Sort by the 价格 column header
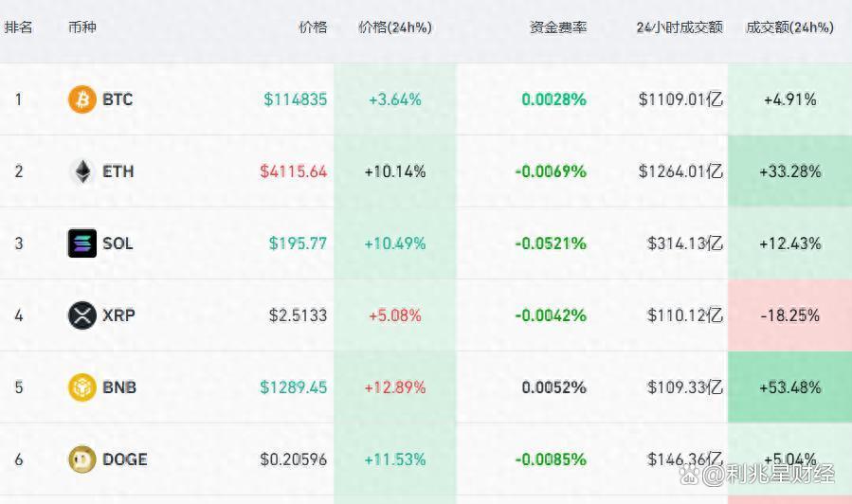 (313, 27)
